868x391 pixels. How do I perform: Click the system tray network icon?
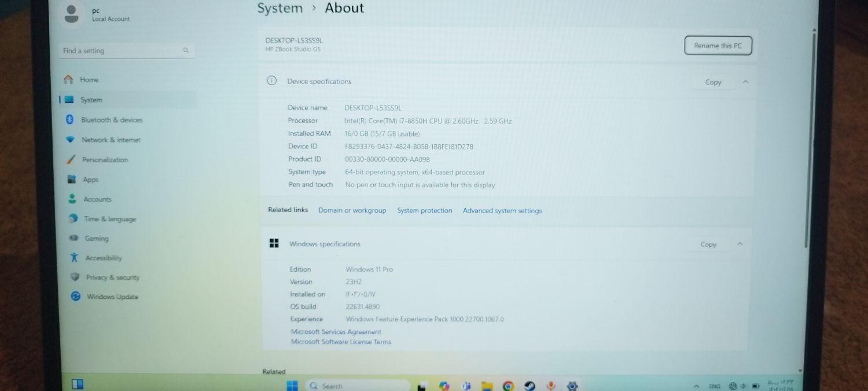click(733, 386)
